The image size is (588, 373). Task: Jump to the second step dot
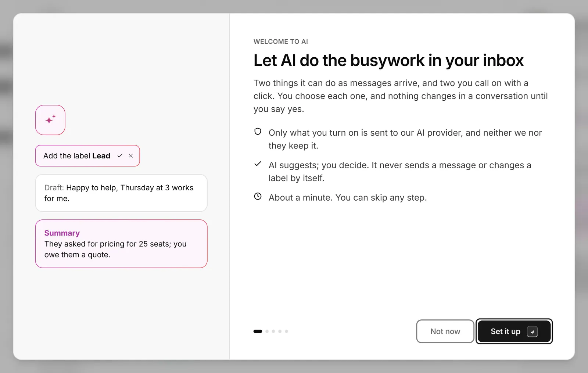pyautogui.click(x=267, y=331)
